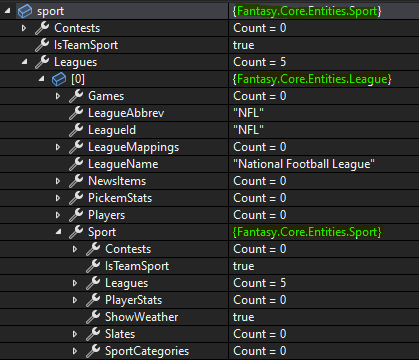Click the "NFL" value of LeagueId
Screen dimensions: 419x360
pos(248,130)
